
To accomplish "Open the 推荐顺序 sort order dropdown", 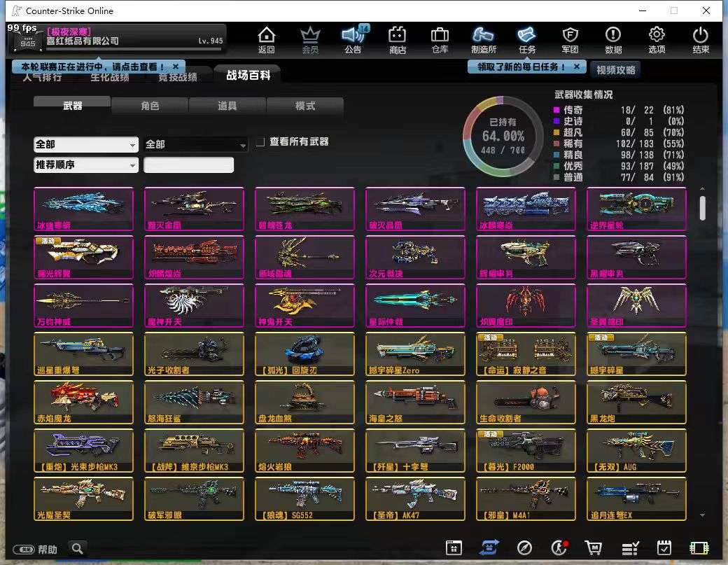I will point(86,165).
